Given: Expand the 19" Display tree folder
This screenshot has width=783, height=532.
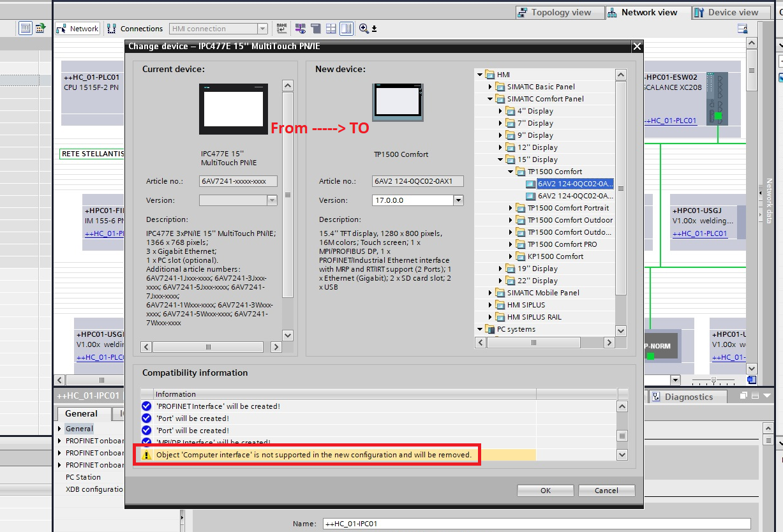Looking at the screenshot, I should pos(500,269).
